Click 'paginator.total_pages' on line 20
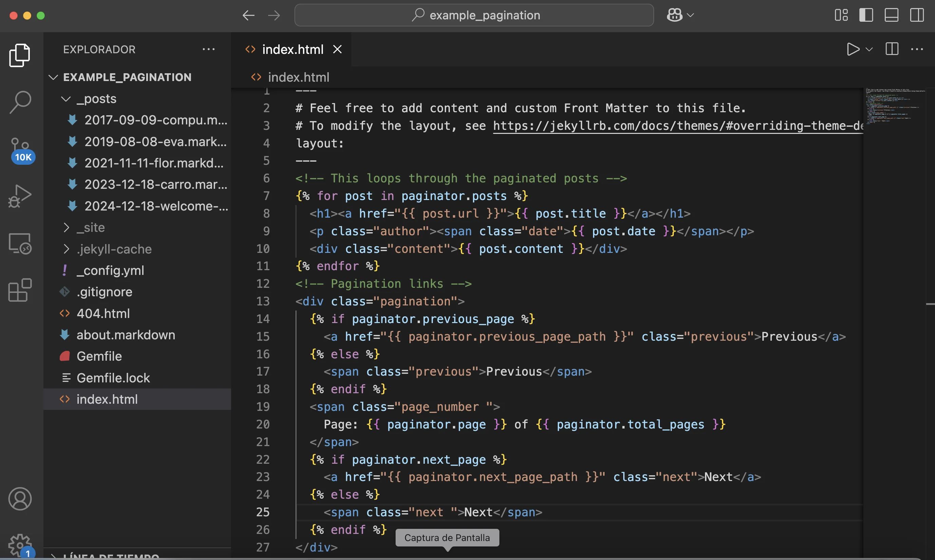 [x=630, y=424]
